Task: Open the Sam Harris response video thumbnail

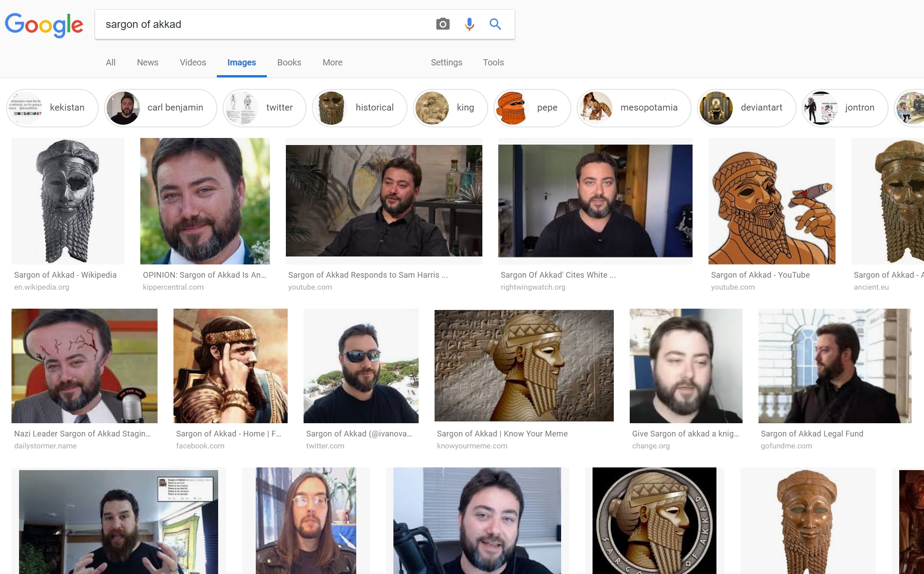Action: click(384, 200)
